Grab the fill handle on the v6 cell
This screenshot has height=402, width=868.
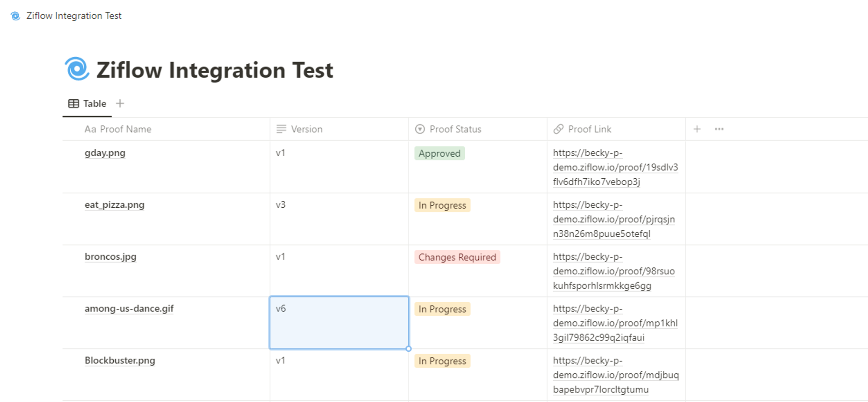pos(408,349)
